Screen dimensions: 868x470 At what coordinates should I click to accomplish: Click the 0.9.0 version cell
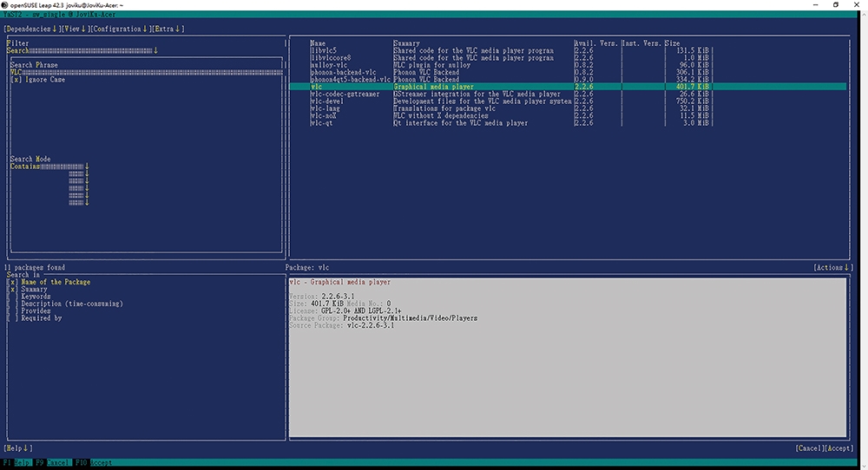[583, 79]
